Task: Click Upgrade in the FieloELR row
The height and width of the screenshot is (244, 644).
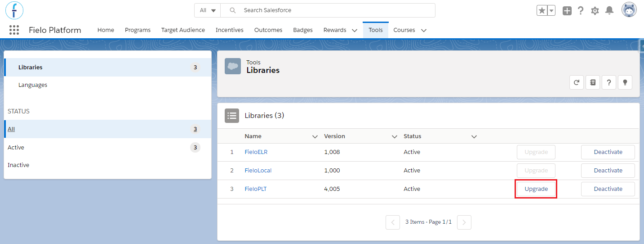Action: [x=536, y=152]
